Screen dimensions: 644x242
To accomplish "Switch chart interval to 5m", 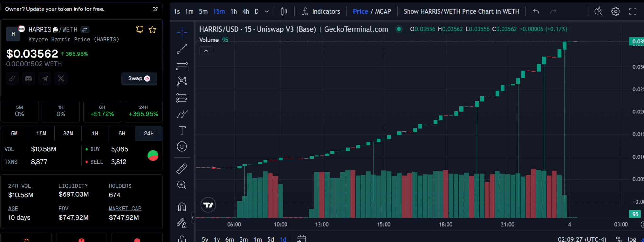I will pos(203,12).
